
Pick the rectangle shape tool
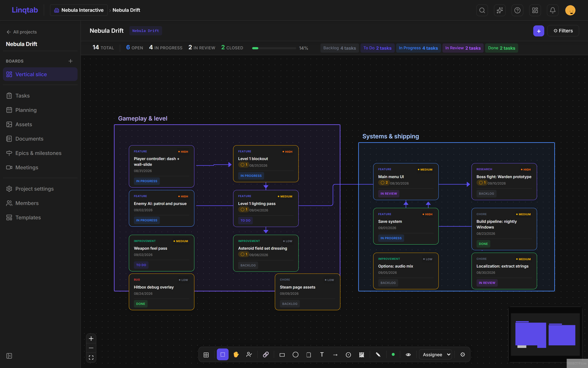coord(282,355)
